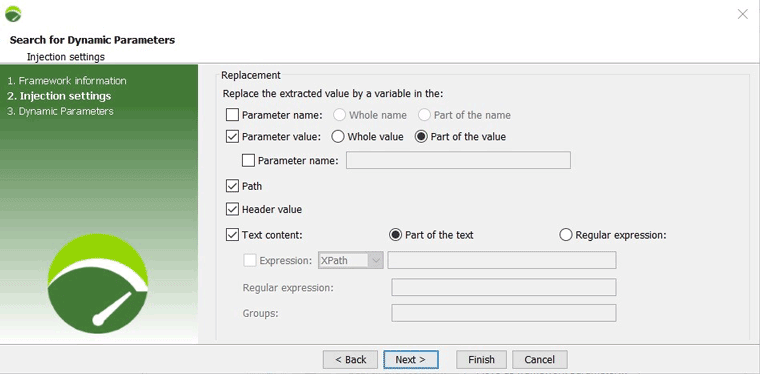Screen dimensions: 760x374
Task: Click the Regular expression text field
Action: pyautogui.click(x=504, y=287)
